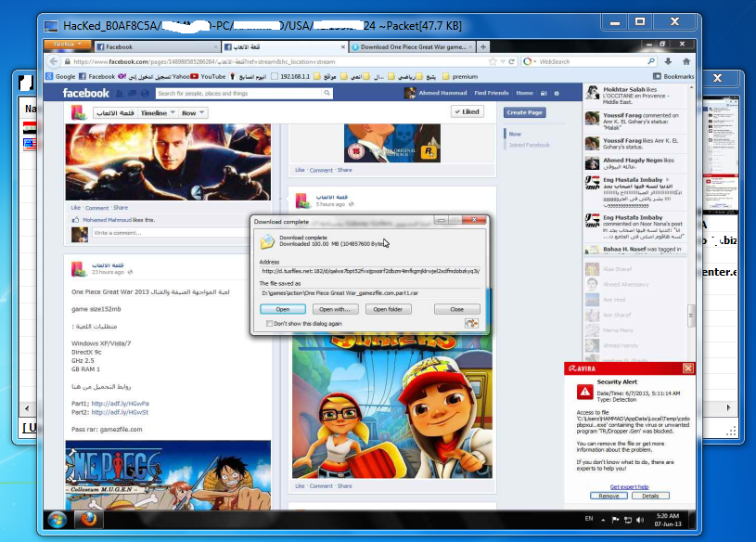
Task: Go to the Firefox home page icon
Action: (x=686, y=62)
